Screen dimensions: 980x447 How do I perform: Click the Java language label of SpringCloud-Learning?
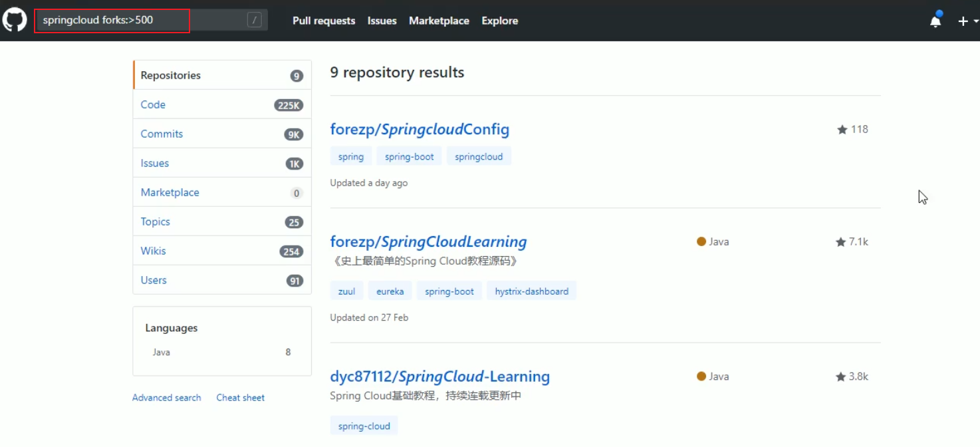tap(713, 376)
